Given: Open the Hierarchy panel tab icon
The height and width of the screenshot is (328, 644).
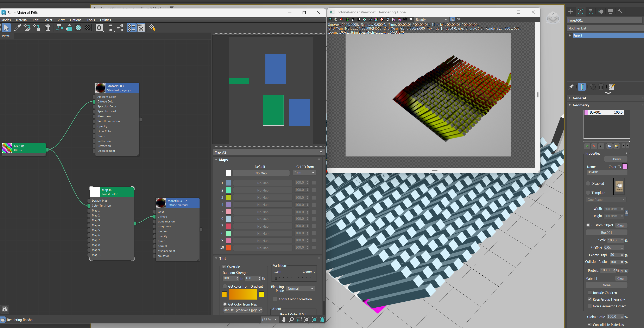Looking at the screenshot, I should pyautogui.click(x=591, y=12).
